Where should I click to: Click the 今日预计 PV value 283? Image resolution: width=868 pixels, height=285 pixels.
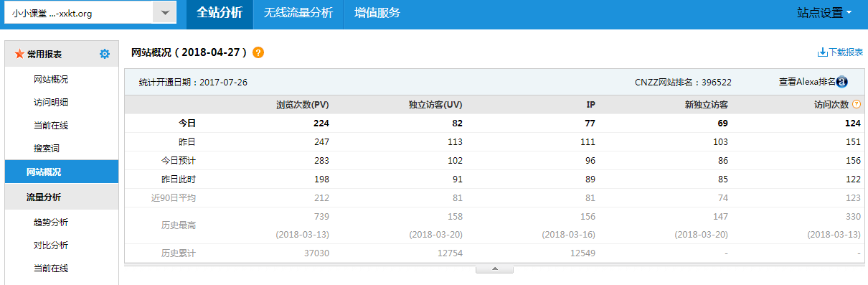321,161
